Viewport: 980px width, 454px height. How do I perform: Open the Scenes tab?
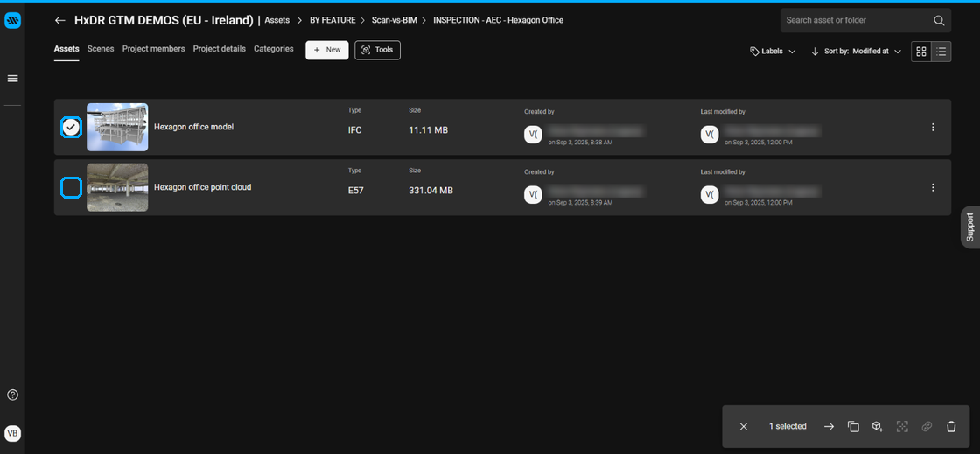101,49
